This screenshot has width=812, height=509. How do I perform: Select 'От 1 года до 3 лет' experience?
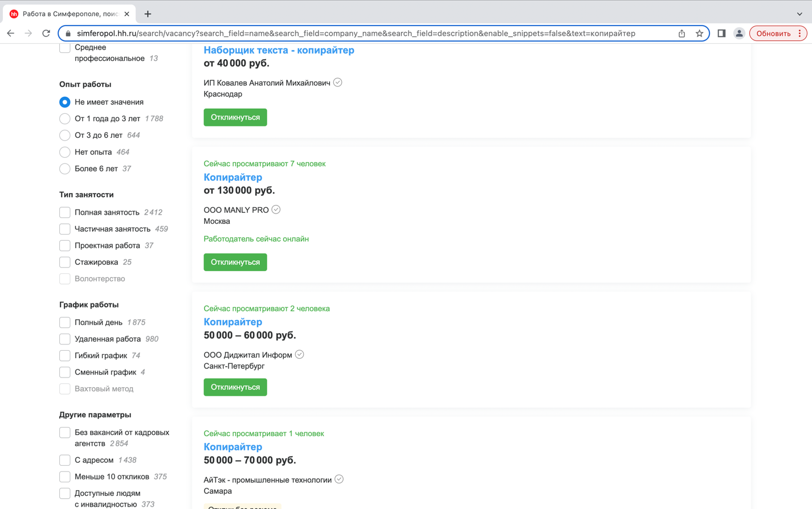tap(65, 119)
